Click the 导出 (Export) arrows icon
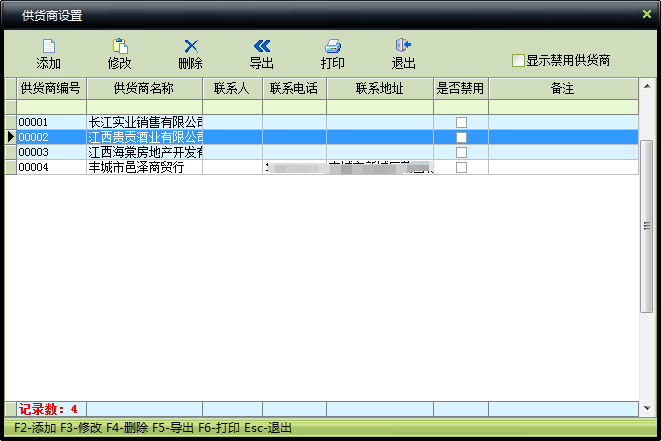Viewport: 661px width, 441px height. coord(262,46)
